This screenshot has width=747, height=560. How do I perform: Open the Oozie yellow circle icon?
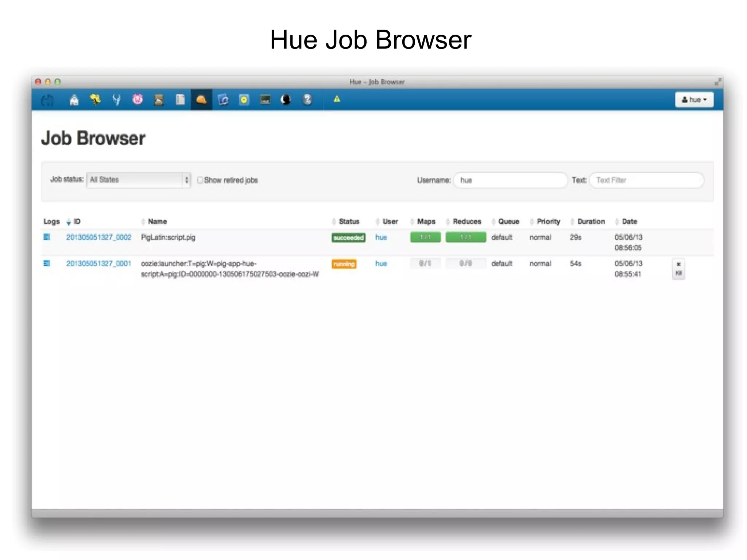[244, 100]
